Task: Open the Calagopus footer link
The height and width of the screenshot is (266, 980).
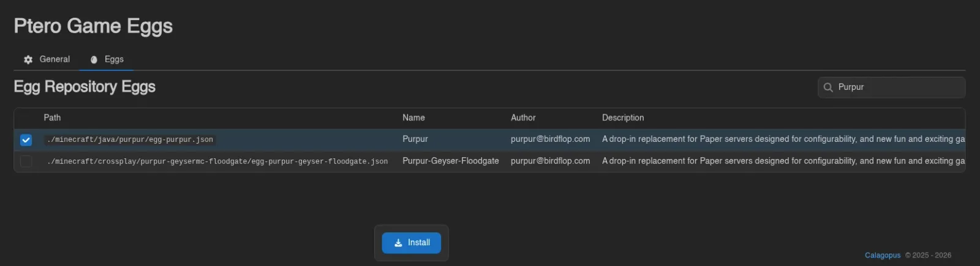Action: tap(883, 256)
